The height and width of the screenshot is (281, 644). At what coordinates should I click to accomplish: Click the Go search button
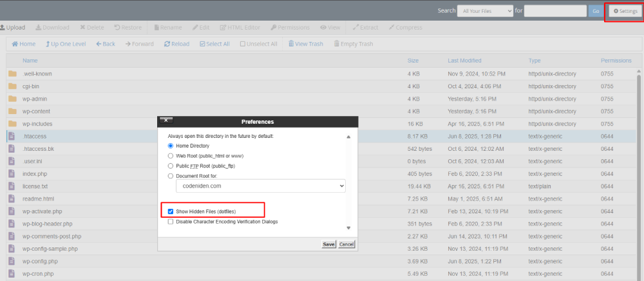596,11
